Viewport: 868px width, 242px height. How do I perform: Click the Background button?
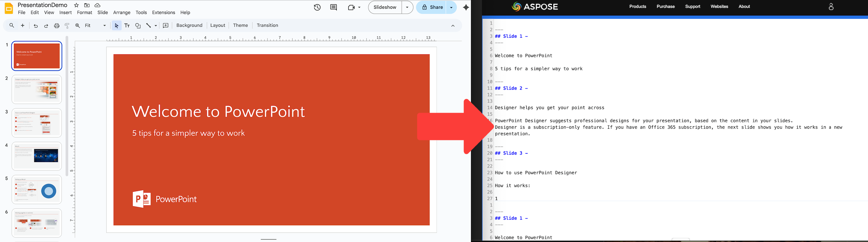click(x=190, y=26)
